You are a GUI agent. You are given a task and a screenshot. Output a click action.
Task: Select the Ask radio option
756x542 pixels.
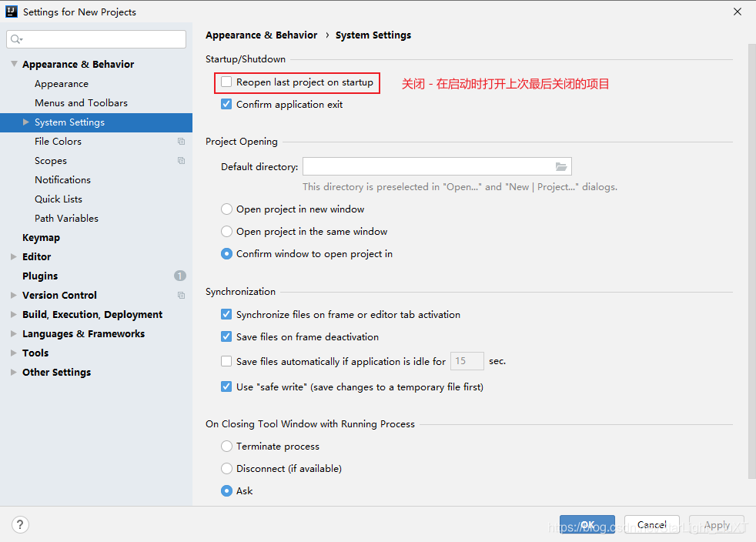coord(226,491)
